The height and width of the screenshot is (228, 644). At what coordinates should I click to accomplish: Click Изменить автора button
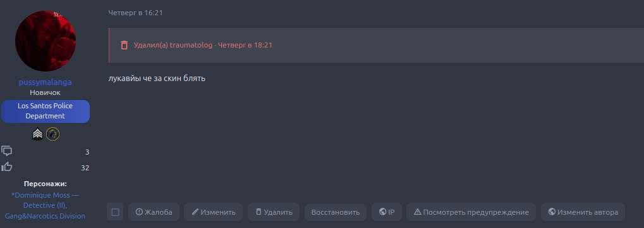pos(583,212)
